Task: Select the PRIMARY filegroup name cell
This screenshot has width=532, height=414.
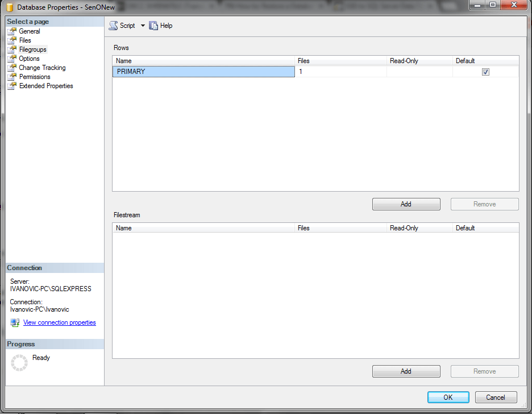Action: pos(203,72)
